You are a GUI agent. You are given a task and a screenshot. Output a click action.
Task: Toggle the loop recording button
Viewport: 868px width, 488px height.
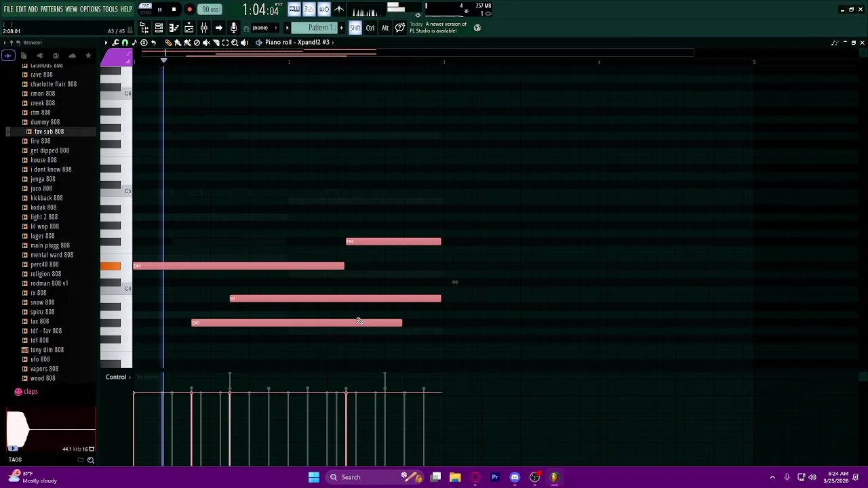[323, 9]
